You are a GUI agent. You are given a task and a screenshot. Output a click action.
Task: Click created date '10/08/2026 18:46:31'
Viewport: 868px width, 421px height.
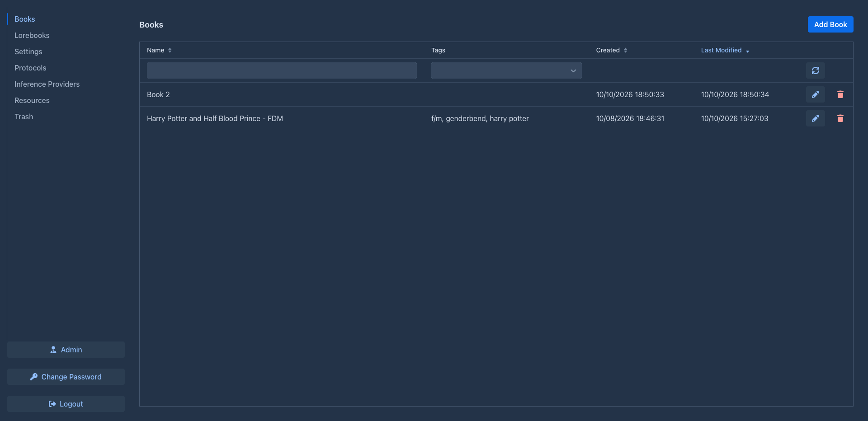(x=630, y=118)
